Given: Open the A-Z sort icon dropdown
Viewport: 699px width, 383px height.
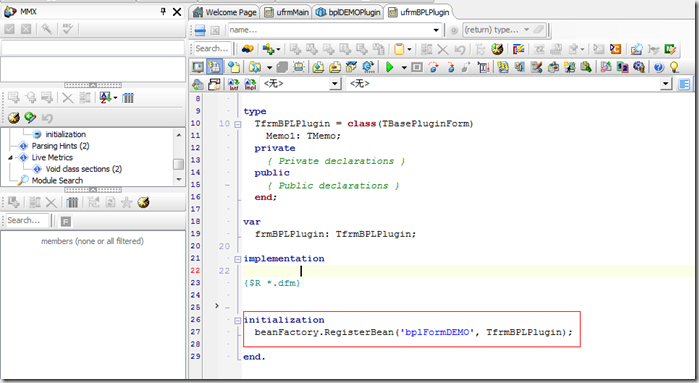Looking at the screenshot, I should click(x=115, y=98).
